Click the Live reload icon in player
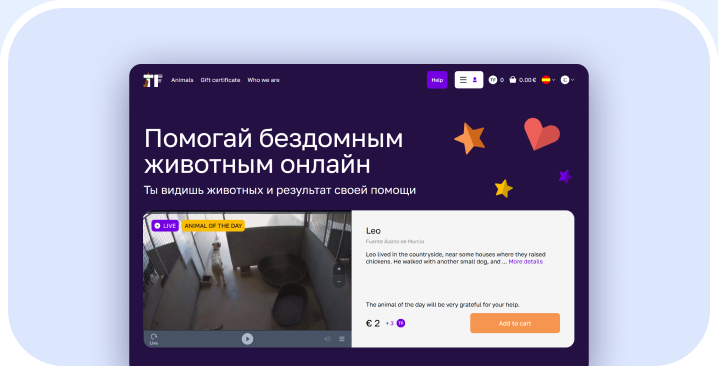Viewport: 718px width, 374px height. (x=154, y=339)
